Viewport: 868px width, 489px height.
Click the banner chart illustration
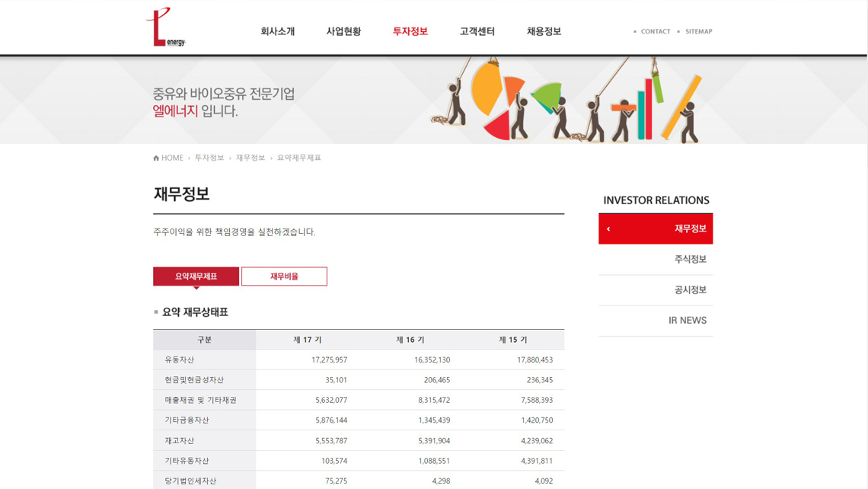click(x=567, y=100)
